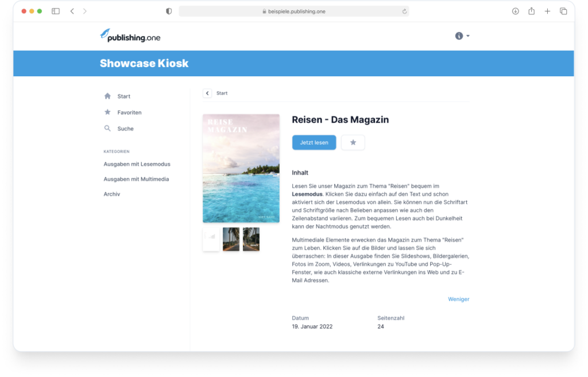Click the address bar with beispiele.publishing.one
Screen dimensions: 588x377
pos(293,11)
